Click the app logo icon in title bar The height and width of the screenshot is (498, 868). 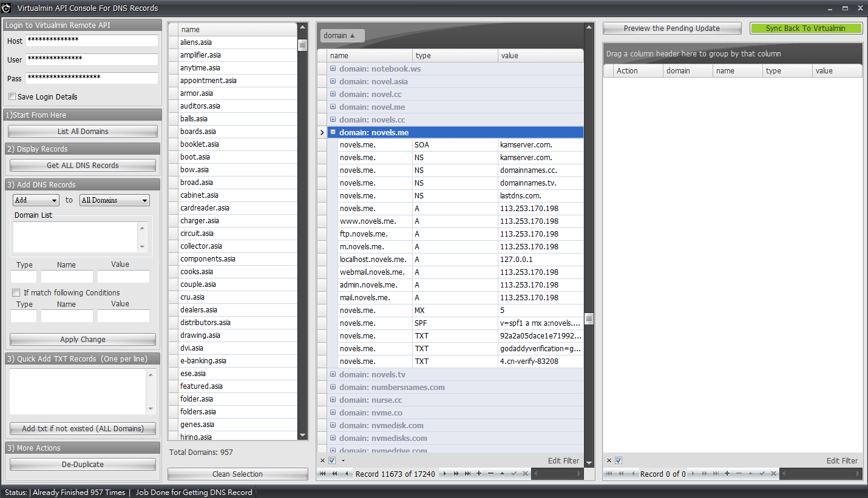tap(6, 8)
